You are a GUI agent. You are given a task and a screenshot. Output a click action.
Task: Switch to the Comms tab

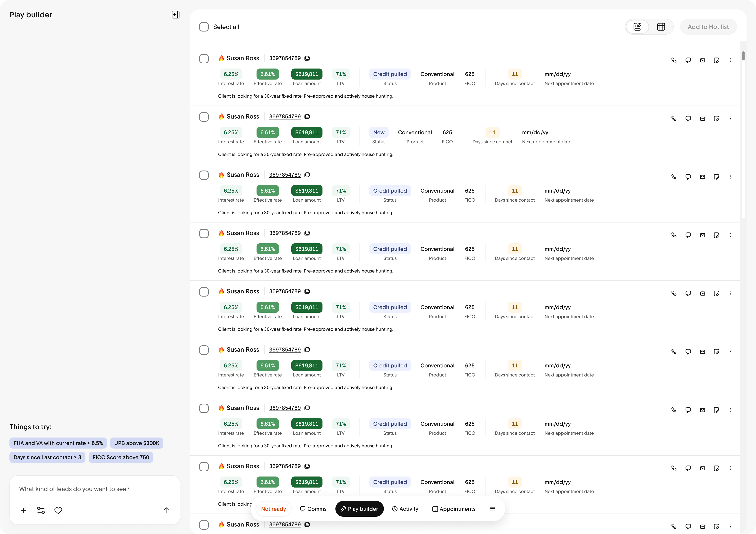tap(313, 509)
